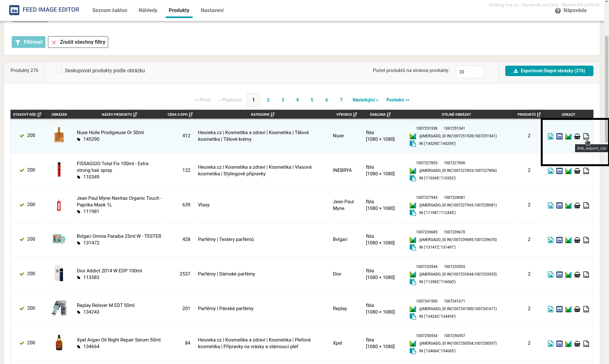Image resolution: width=609 pixels, height=364 pixels.
Task: Click copy icon beside IN ('110349';'110353')
Action: coord(413,178)
